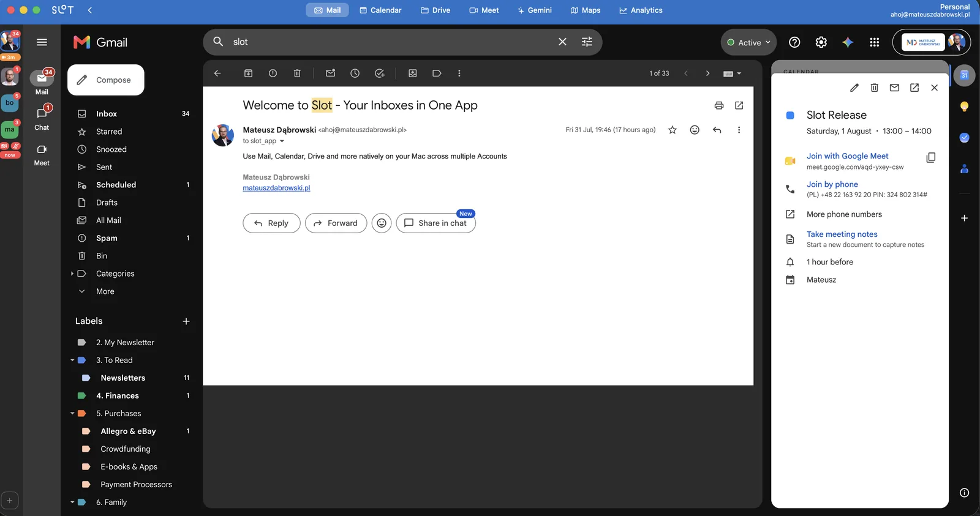Open Google Keep in the side panel
The image size is (980, 516).
(964, 107)
